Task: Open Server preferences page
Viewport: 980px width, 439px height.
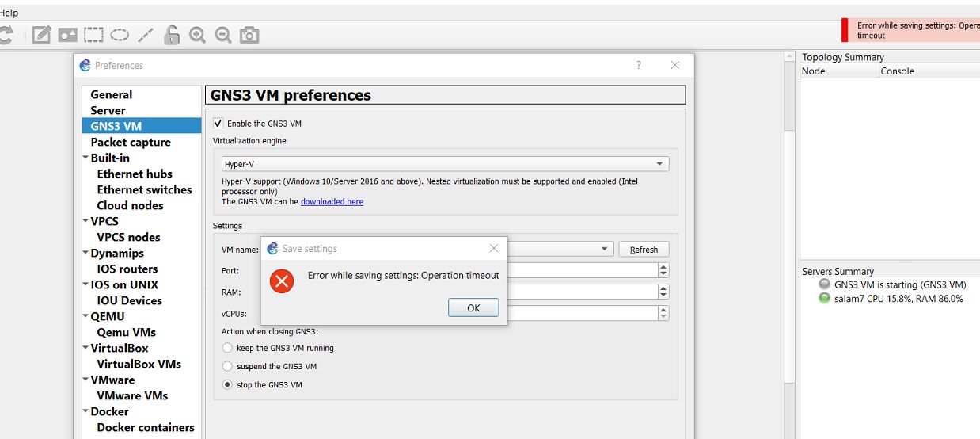Action: [x=108, y=110]
